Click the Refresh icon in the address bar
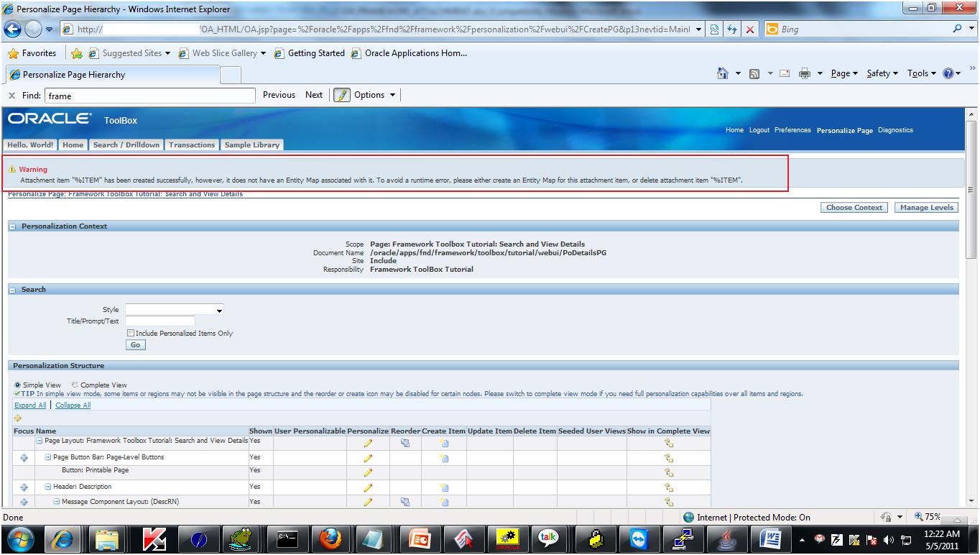This screenshot has width=980, height=555. click(x=734, y=29)
